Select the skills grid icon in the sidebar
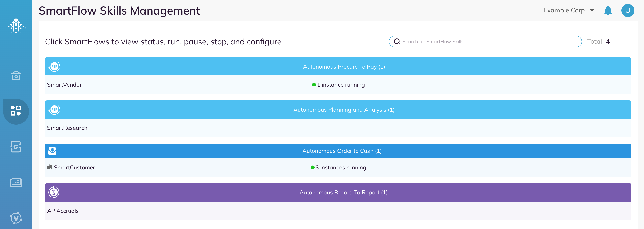Image resolution: width=644 pixels, height=229 pixels. (16, 111)
